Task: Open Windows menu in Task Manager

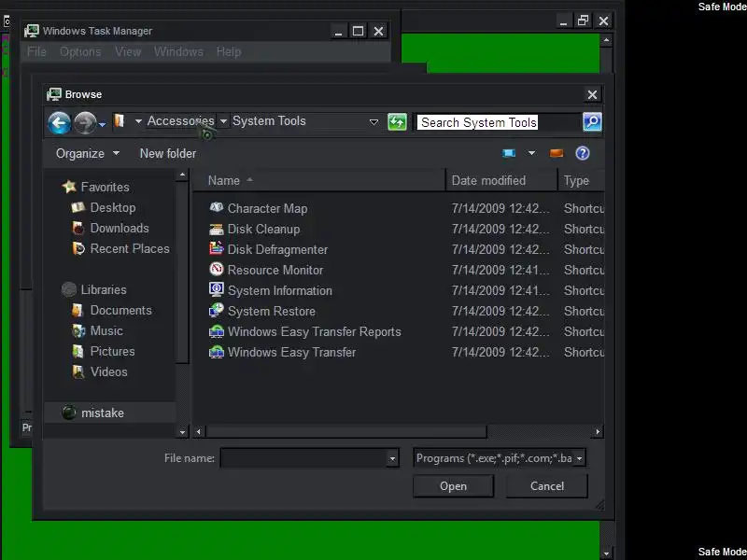Action: click(178, 51)
